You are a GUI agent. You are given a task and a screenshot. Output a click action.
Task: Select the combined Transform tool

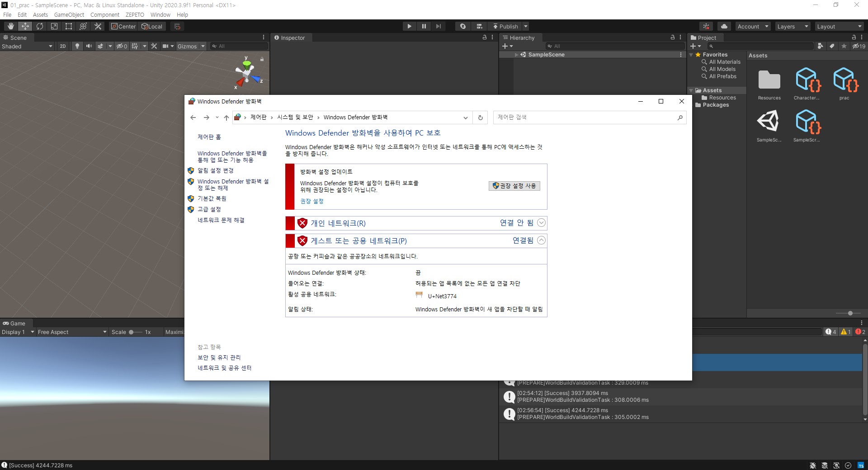click(x=83, y=26)
